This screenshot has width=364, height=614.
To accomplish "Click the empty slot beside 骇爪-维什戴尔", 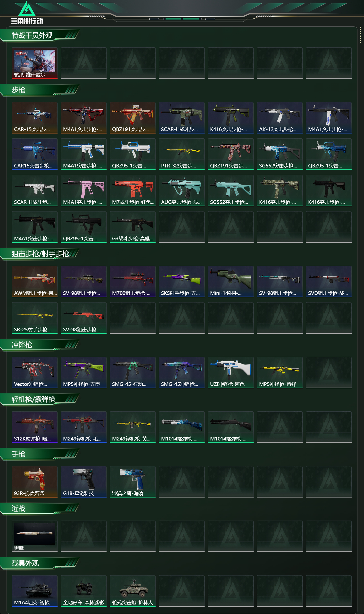I will pyautogui.click(x=84, y=63).
